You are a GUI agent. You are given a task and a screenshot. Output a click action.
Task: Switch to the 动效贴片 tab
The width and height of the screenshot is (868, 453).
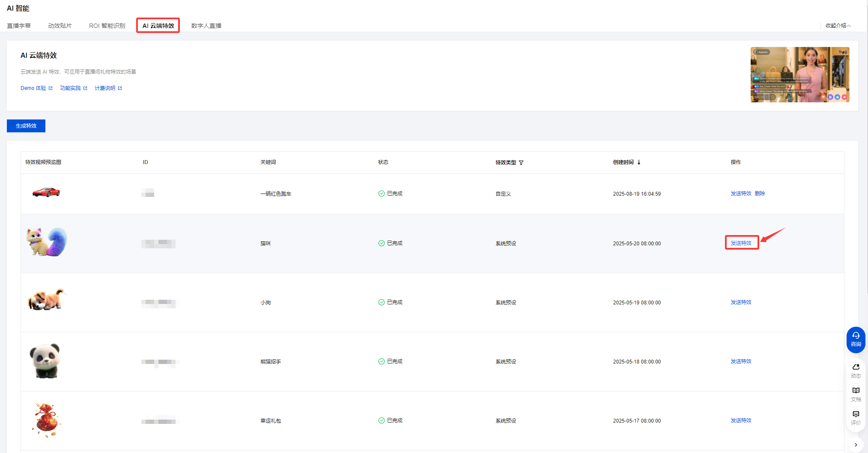click(x=60, y=26)
